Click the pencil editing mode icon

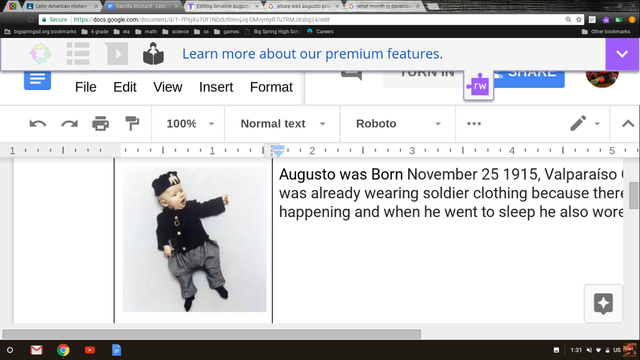[x=578, y=123]
